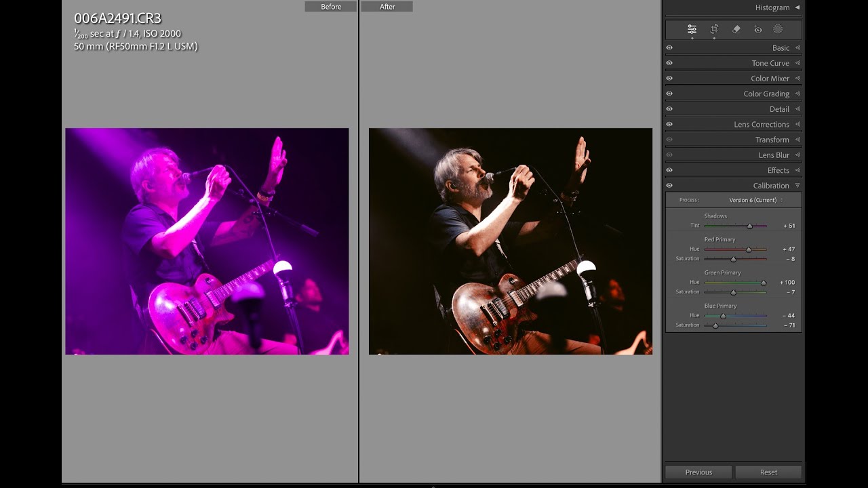Viewport: 868px width, 488px height.
Task: Click the Before photo preview
Action: coord(207,241)
